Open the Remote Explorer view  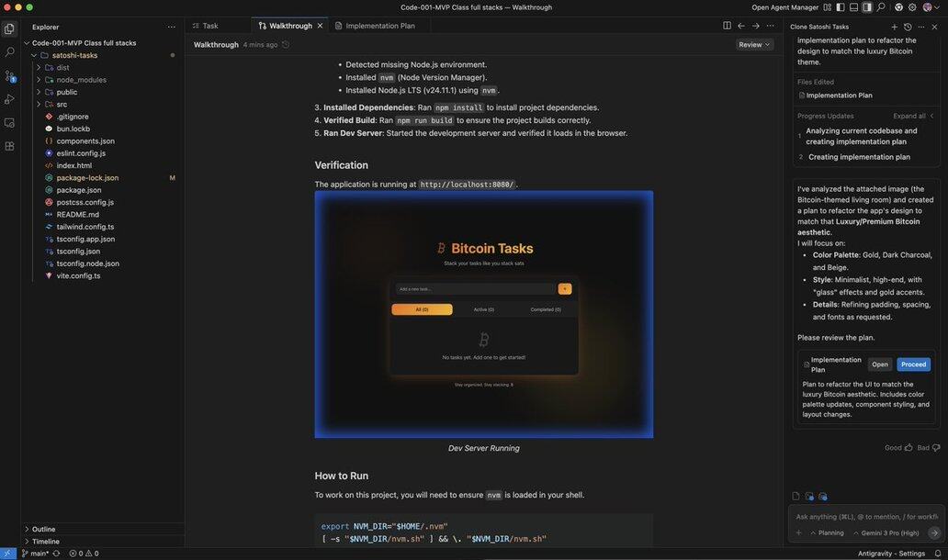10,123
